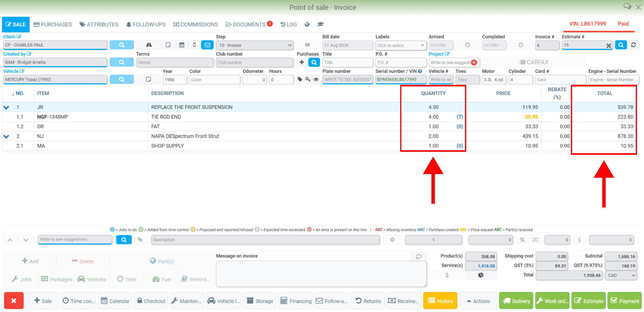
Task: Search the Created by employee field
Action: [121, 62]
